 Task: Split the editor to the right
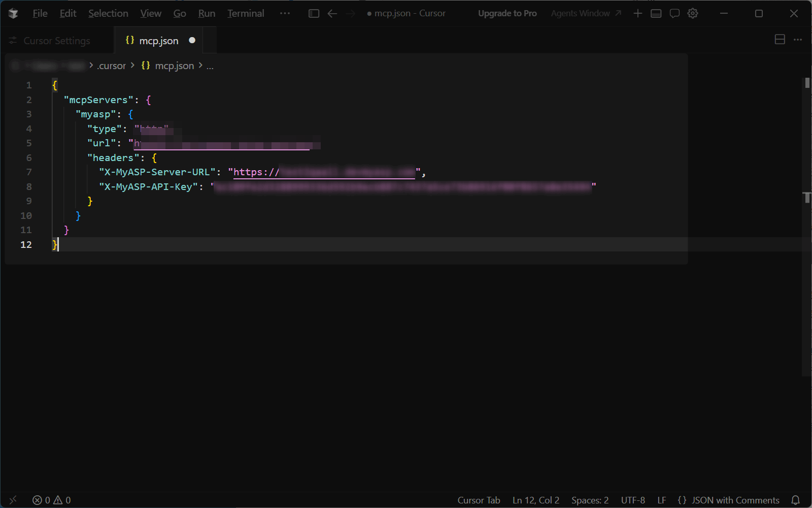pos(780,40)
